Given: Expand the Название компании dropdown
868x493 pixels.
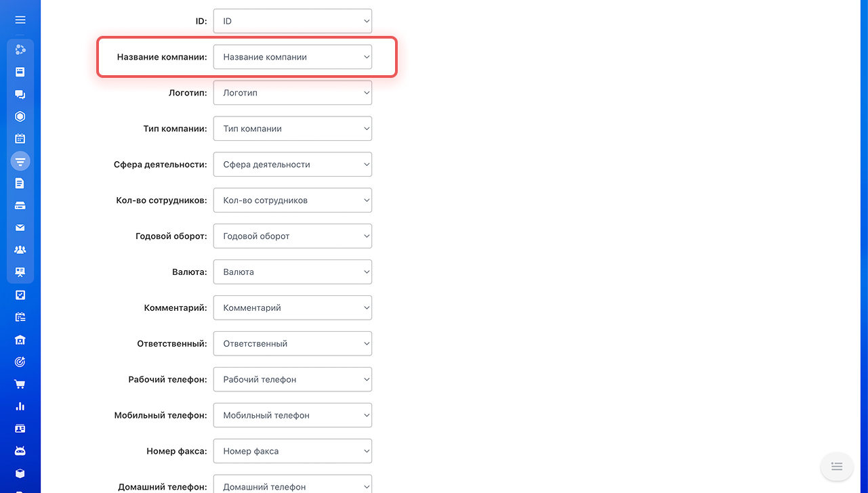Looking at the screenshot, I should coord(293,57).
